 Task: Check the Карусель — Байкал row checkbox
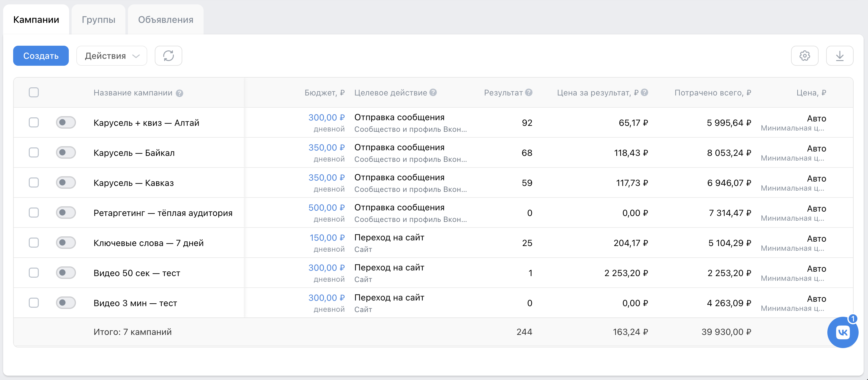[x=34, y=152]
